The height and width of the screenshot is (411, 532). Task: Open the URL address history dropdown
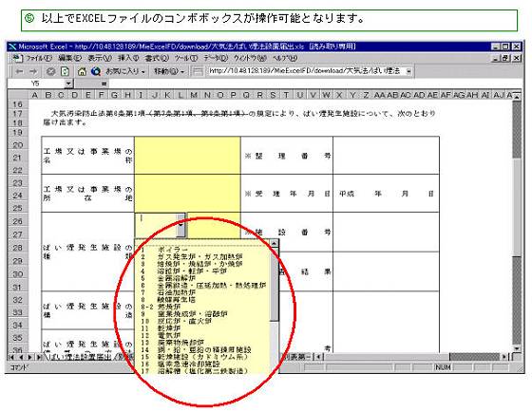[x=408, y=71]
